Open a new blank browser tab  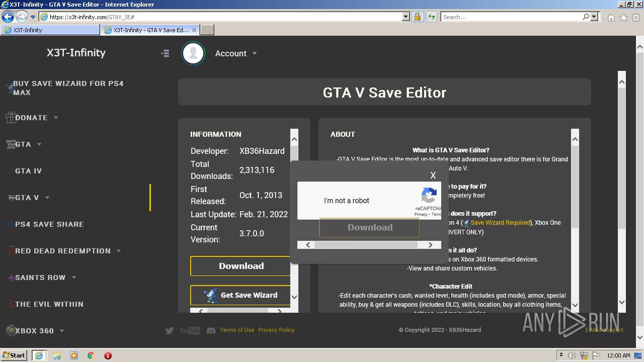[207, 30]
